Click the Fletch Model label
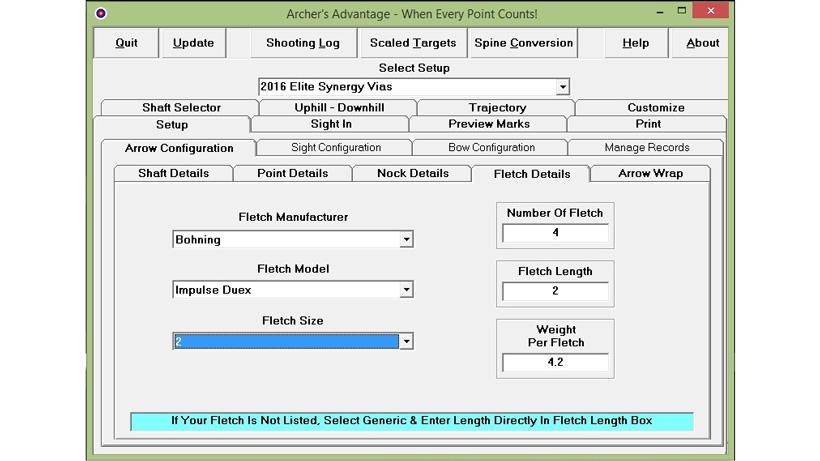 point(293,269)
